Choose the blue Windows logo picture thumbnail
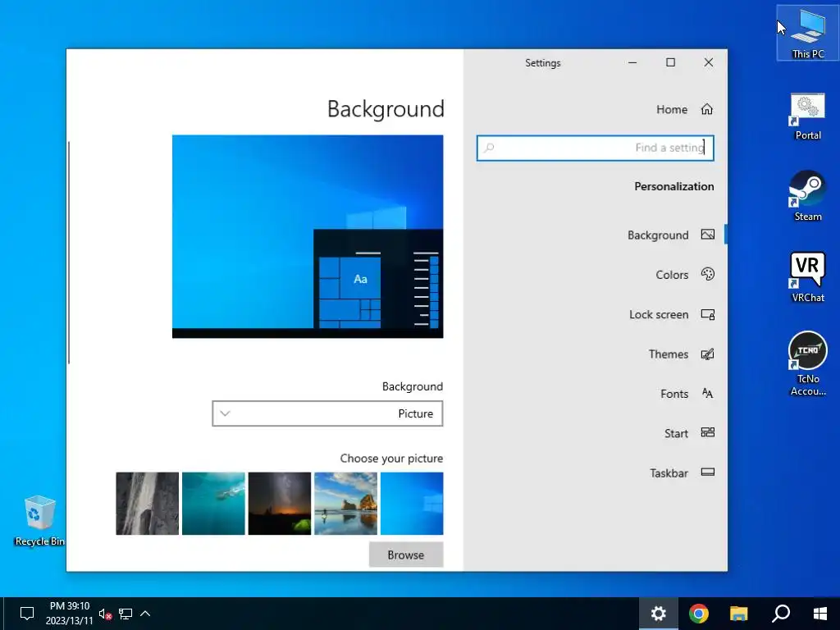The width and height of the screenshot is (840, 630). [412, 504]
